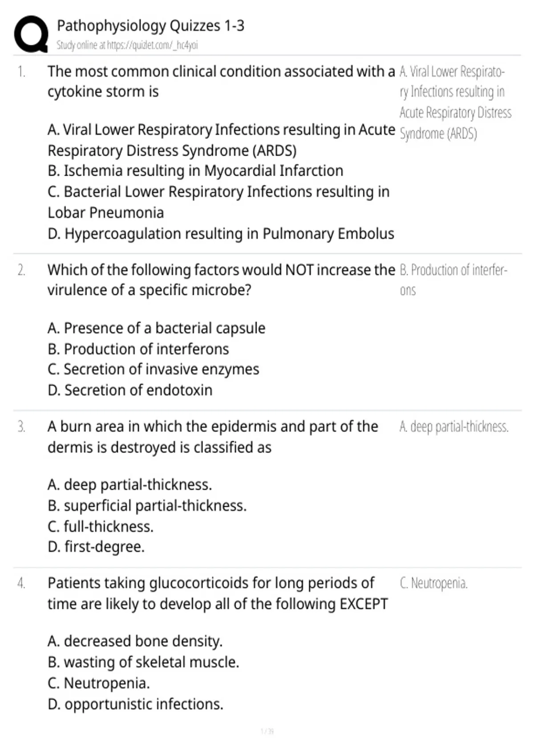This screenshot has width=534, height=756.
Task: Click the page number indicator at bottom
Action: point(267,731)
